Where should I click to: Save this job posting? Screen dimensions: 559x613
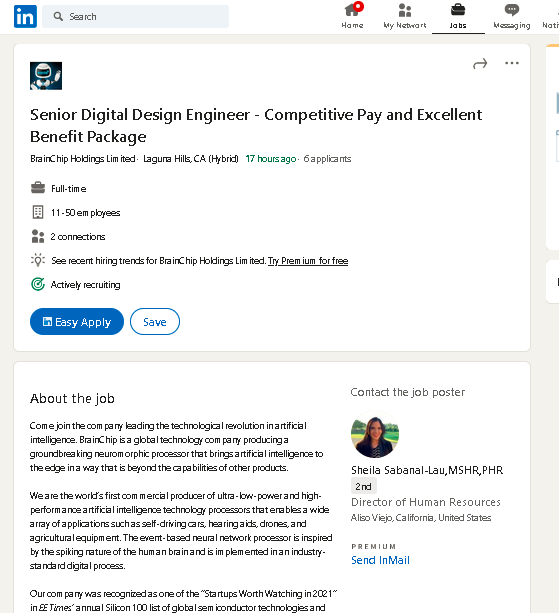click(x=155, y=321)
